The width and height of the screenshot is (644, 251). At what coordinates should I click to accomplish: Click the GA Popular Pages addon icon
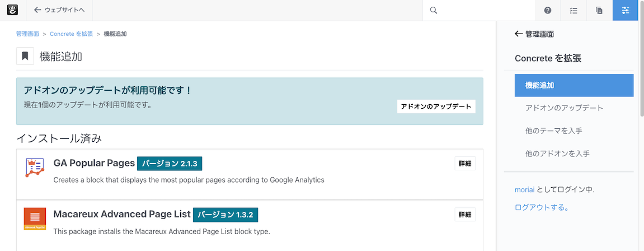[x=35, y=168]
